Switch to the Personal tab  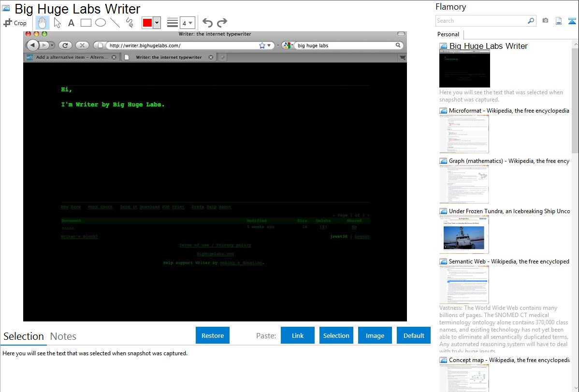pyautogui.click(x=448, y=34)
